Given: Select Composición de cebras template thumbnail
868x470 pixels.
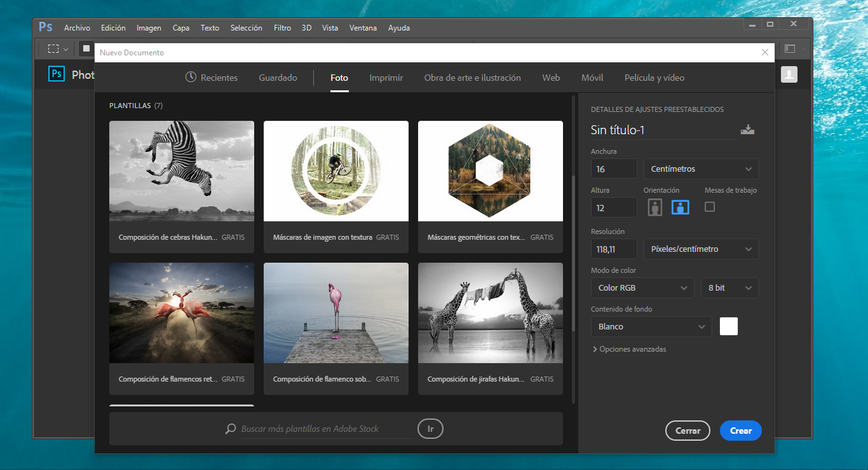Looking at the screenshot, I should (182, 171).
